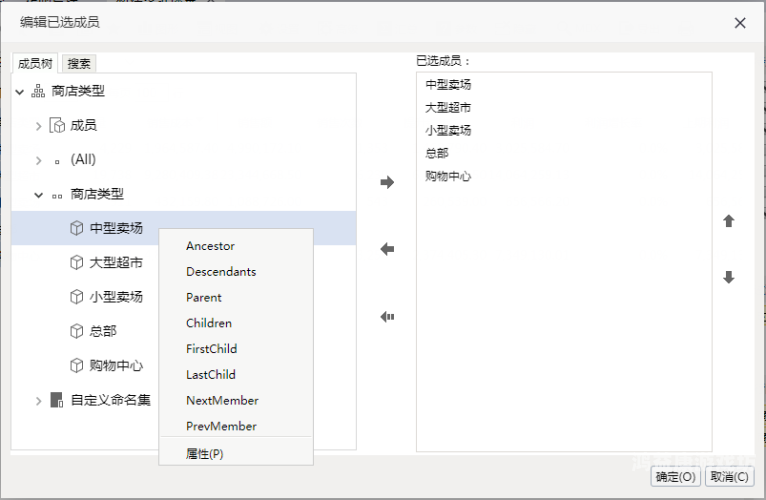Viewport: 766px width, 500px height.
Task: Move selected member up with arrow
Action: click(728, 221)
